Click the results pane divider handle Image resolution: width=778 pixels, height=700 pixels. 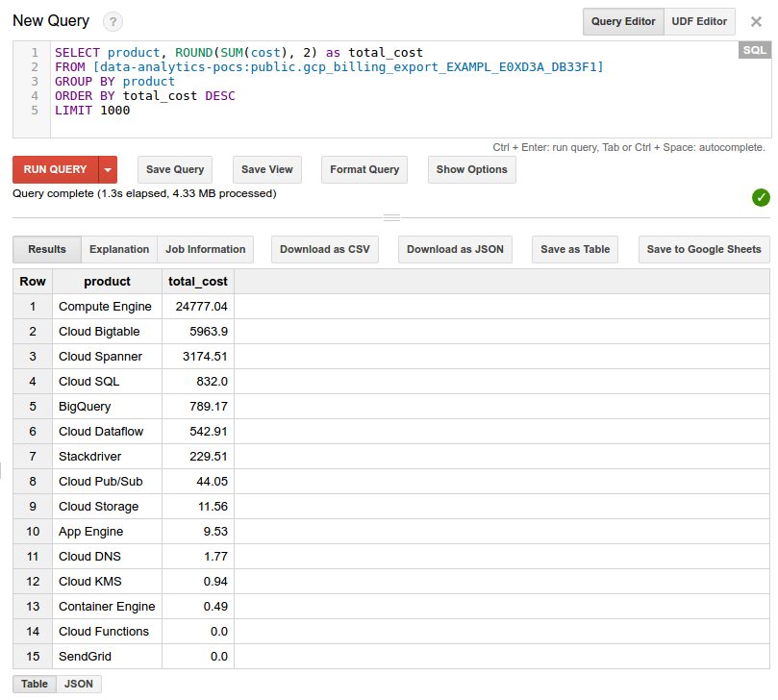tap(391, 217)
